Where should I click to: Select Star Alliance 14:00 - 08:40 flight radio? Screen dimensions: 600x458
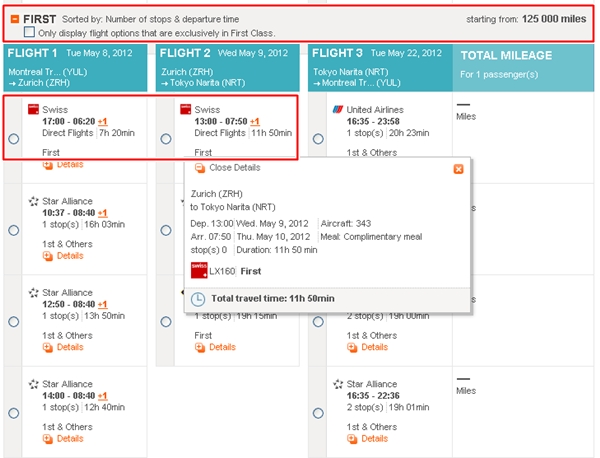tap(14, 413)
